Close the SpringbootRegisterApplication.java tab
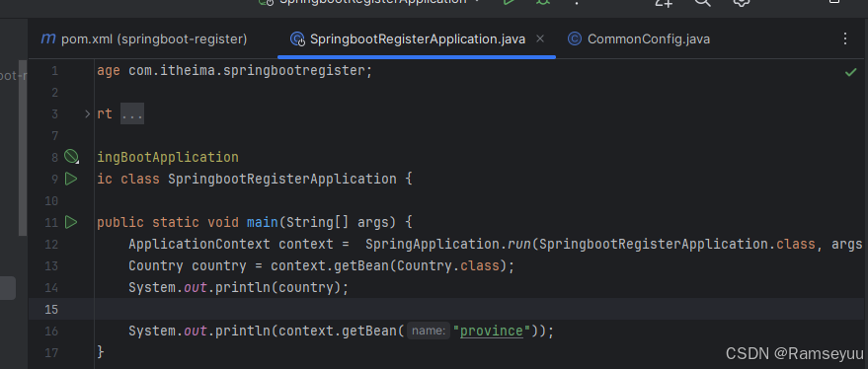The image size is (868, 369). [541, 39]
